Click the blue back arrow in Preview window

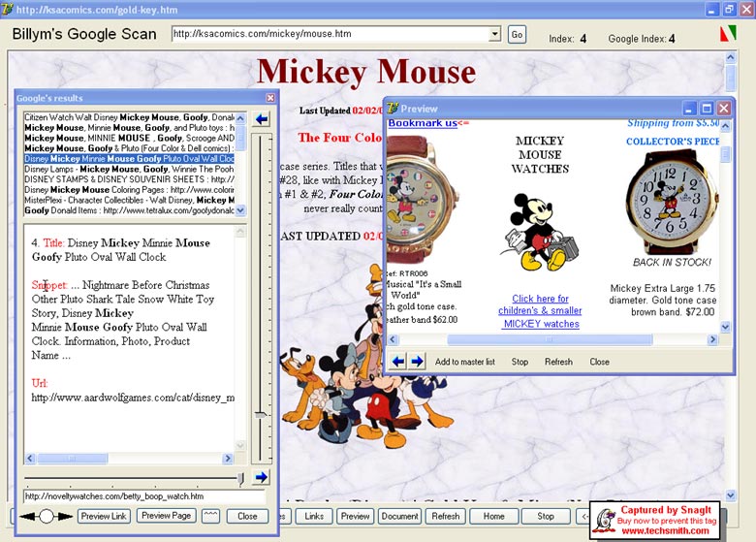click(x=398, y=361)
